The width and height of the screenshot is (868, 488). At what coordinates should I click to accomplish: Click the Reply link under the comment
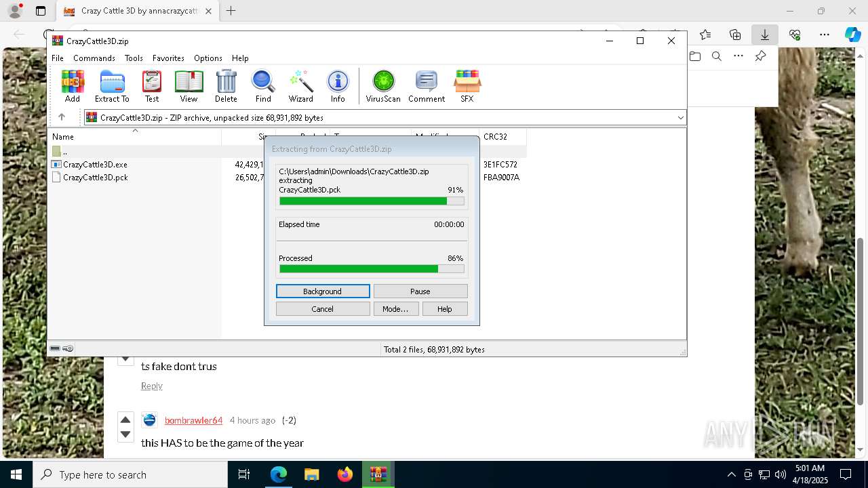click(151, 386)
